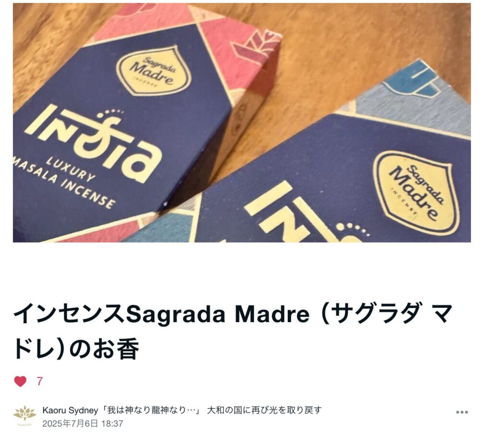Click the katakana サグラダ マ in title
Viewport: 492px width, 448px height.
[391, 314]
